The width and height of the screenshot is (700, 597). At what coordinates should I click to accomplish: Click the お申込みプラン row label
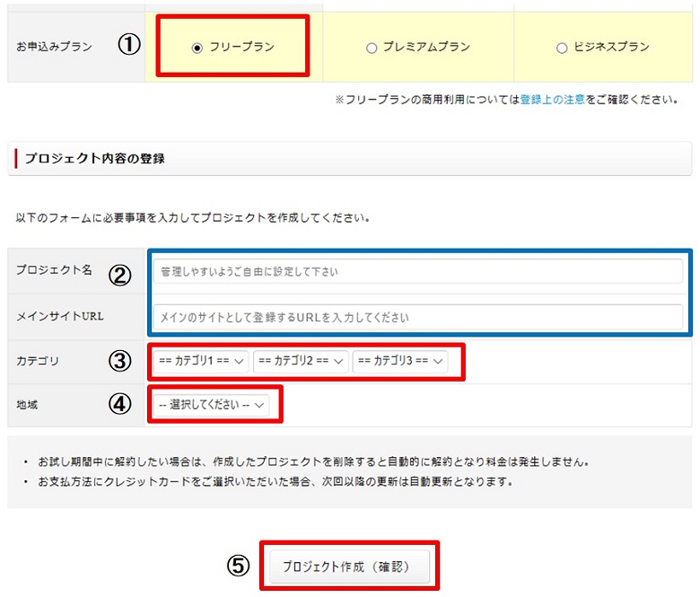pos(54,47)
